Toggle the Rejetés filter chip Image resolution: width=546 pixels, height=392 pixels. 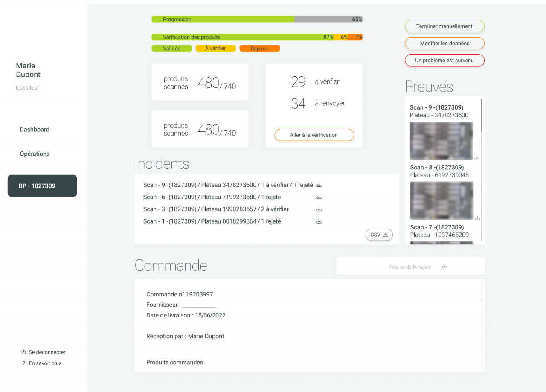point(259,48)
